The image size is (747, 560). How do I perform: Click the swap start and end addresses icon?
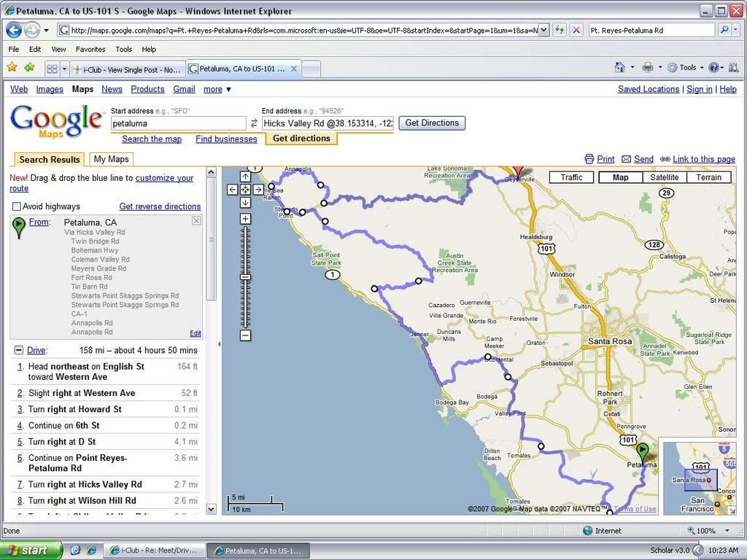[254, 123]
